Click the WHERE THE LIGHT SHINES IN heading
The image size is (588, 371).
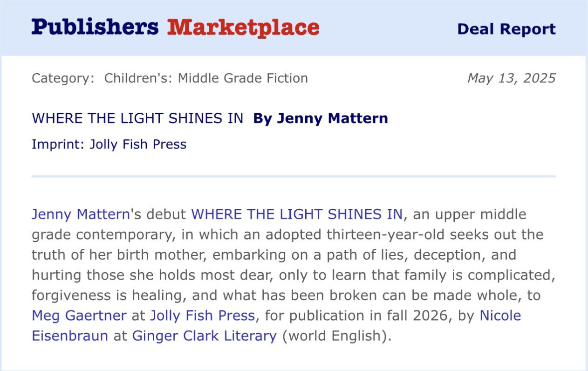point(137,118)
